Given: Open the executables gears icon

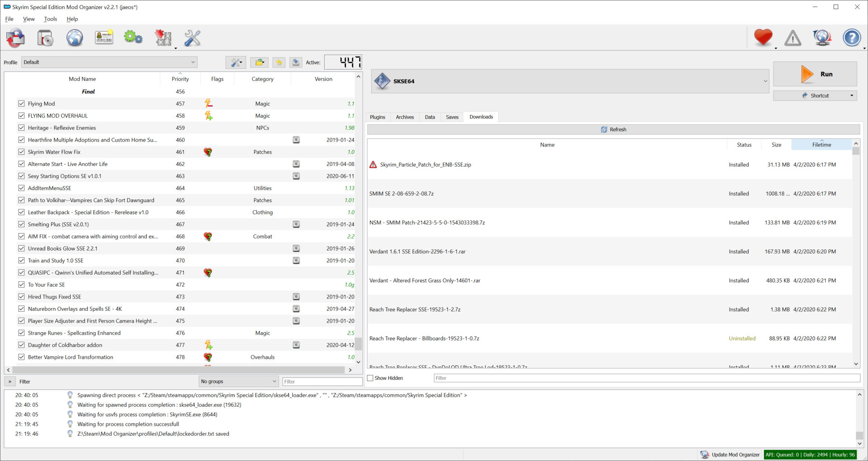Looking at the screenshot, I should pyautogui.click(x=133, y=38).
